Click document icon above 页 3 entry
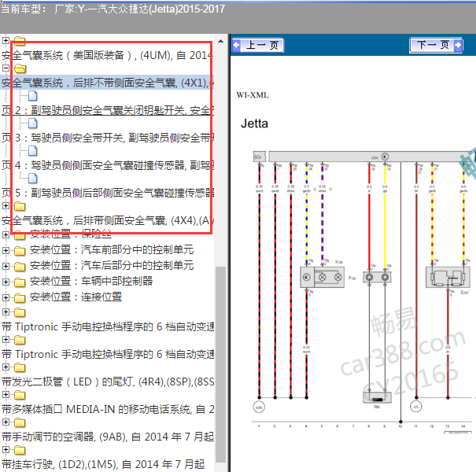This screenshot has width=476, height=472. tap(33, 124)
